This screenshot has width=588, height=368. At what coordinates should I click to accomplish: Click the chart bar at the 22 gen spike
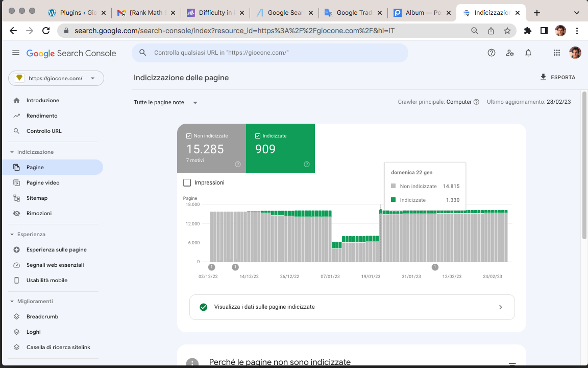point(381,236)
